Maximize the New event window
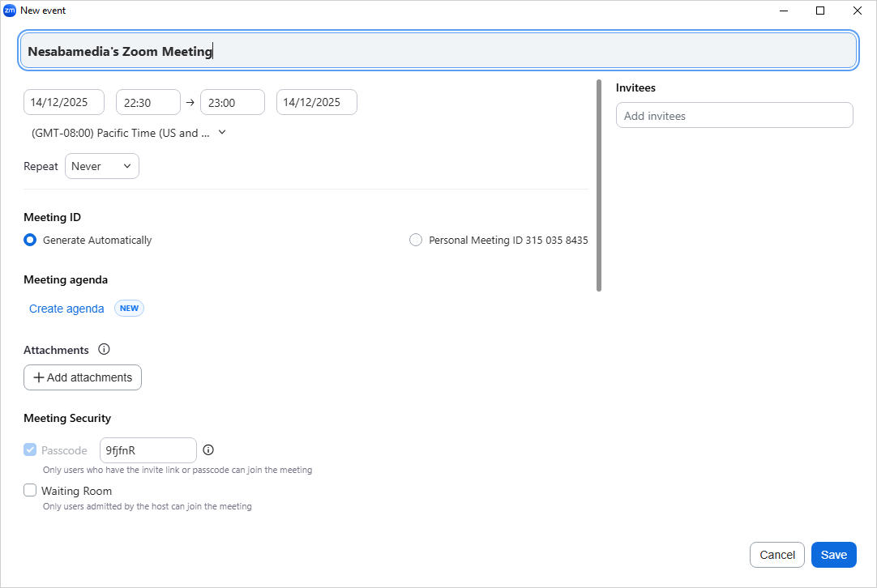Viewport: 877px width, 588px height. tap(820, 11)
